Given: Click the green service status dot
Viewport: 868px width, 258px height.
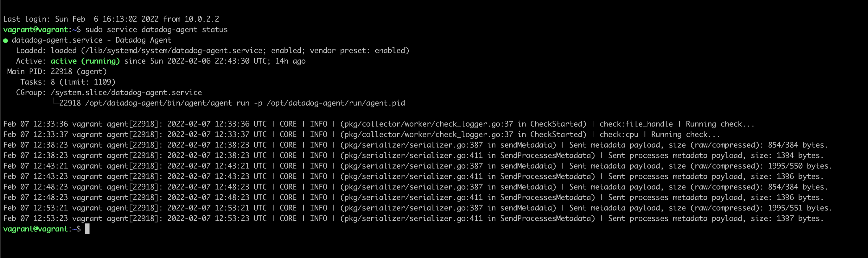Looking at the screenshot, I should (x=5, y=40).
